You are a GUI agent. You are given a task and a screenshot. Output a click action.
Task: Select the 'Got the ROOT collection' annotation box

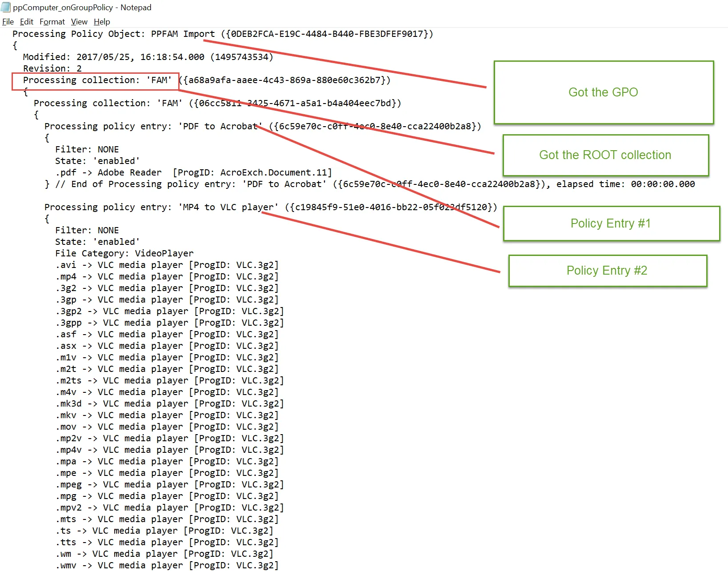click(x=605, y=155)
